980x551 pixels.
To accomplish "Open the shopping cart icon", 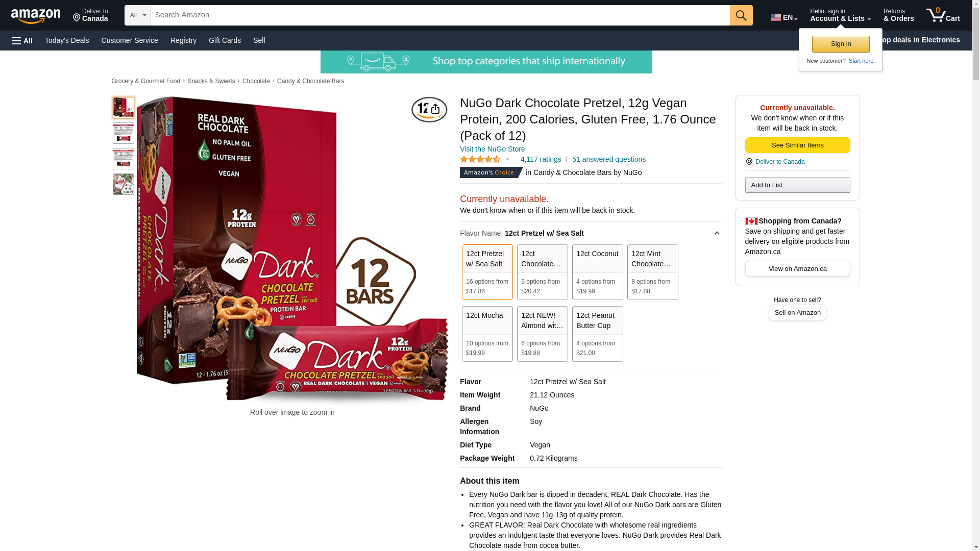I will coord(943,15).
